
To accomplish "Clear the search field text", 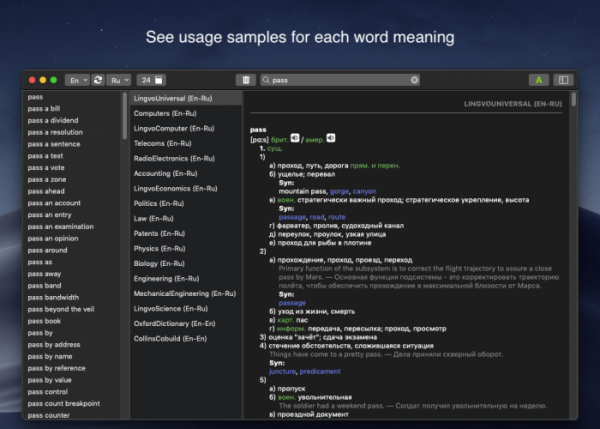I will [414, 80].
